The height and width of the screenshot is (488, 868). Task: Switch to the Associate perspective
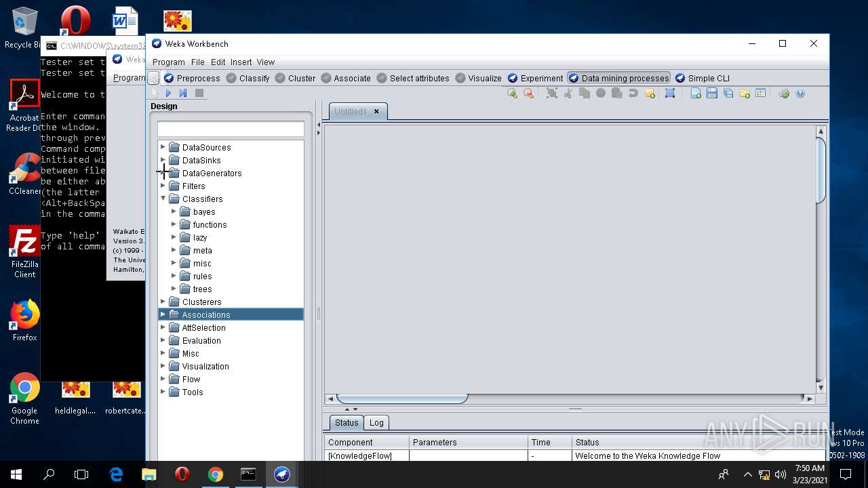[x=346, y=78]
